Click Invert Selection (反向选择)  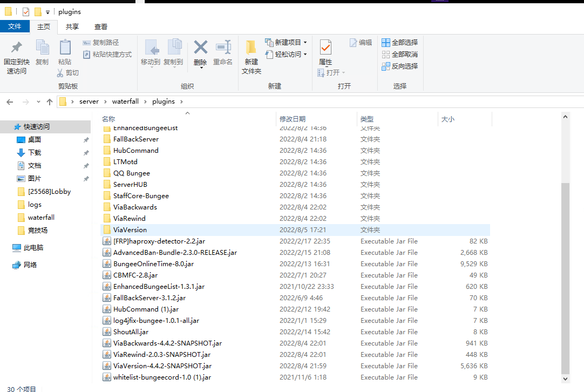pyautogui.click(x=400, y=66)
